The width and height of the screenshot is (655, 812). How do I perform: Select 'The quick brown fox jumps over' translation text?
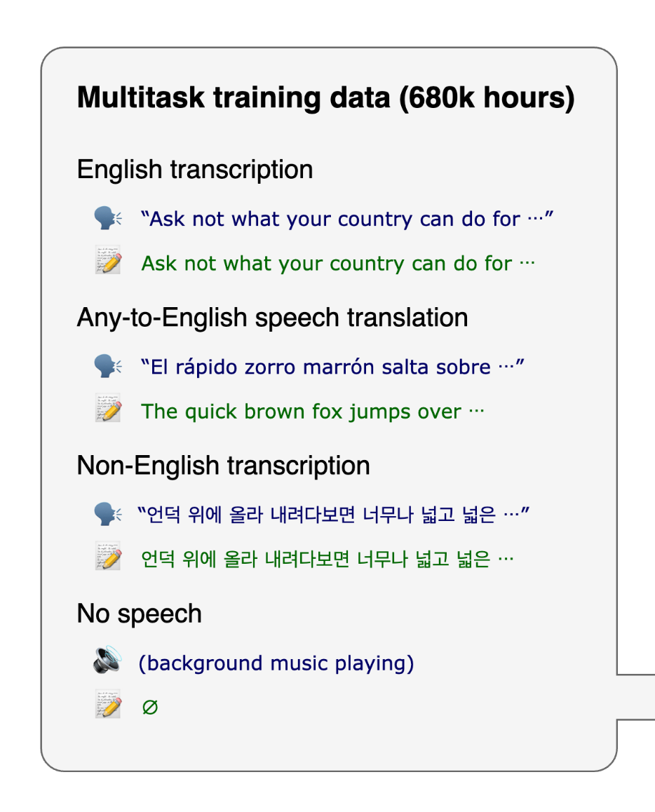[312, 412]
